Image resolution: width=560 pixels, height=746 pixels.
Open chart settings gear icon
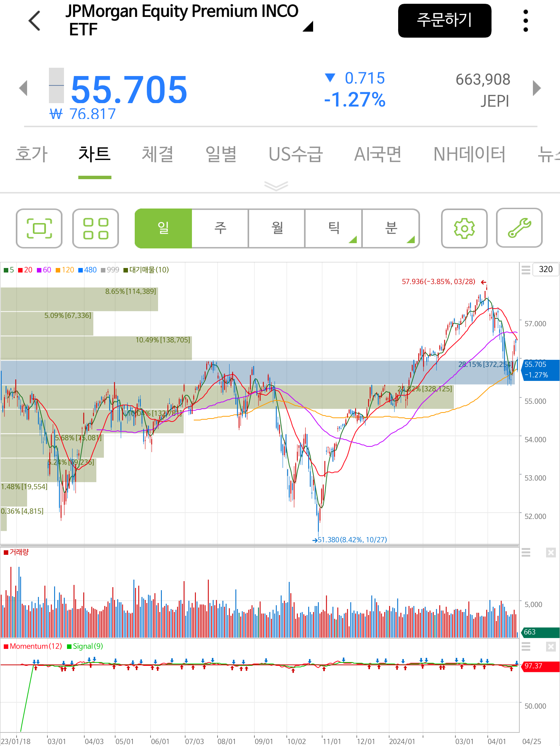coord(464,228)
